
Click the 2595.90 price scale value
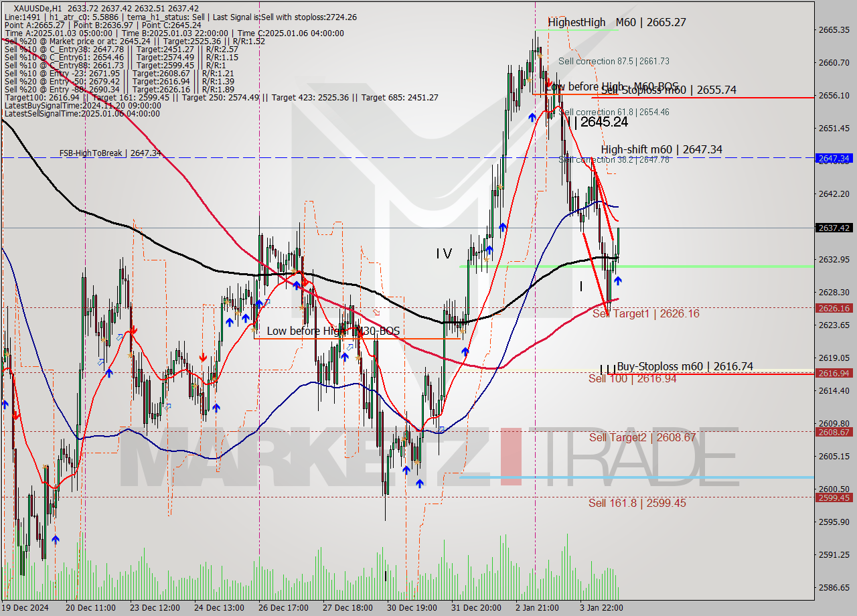(x=834, y=522)
